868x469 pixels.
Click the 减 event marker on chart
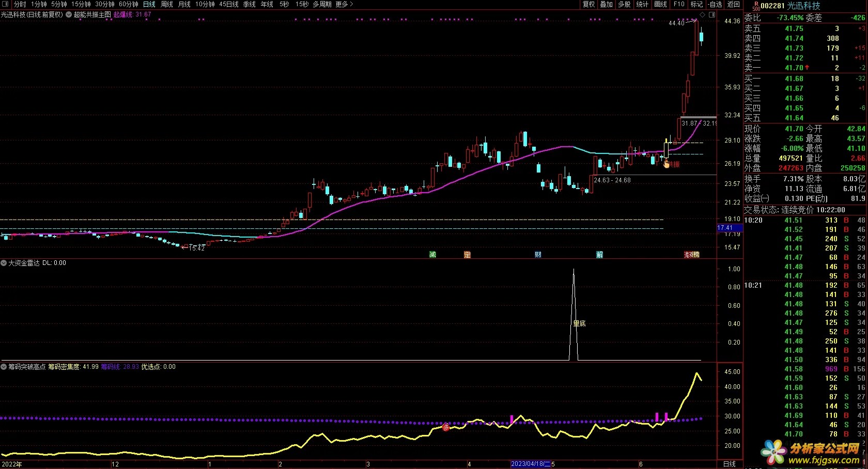coord(433,255)
